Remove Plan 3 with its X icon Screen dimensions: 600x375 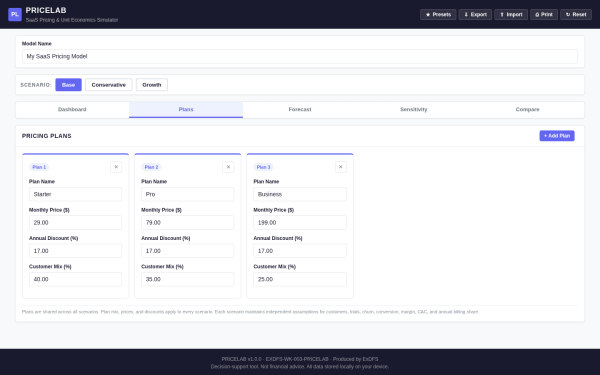[x=341, y=167]
